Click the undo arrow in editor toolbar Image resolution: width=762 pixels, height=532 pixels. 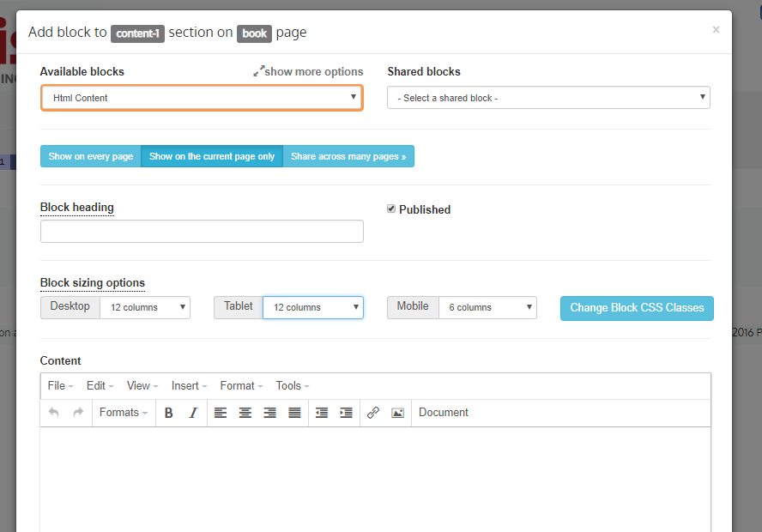click(x=54, y=413)
